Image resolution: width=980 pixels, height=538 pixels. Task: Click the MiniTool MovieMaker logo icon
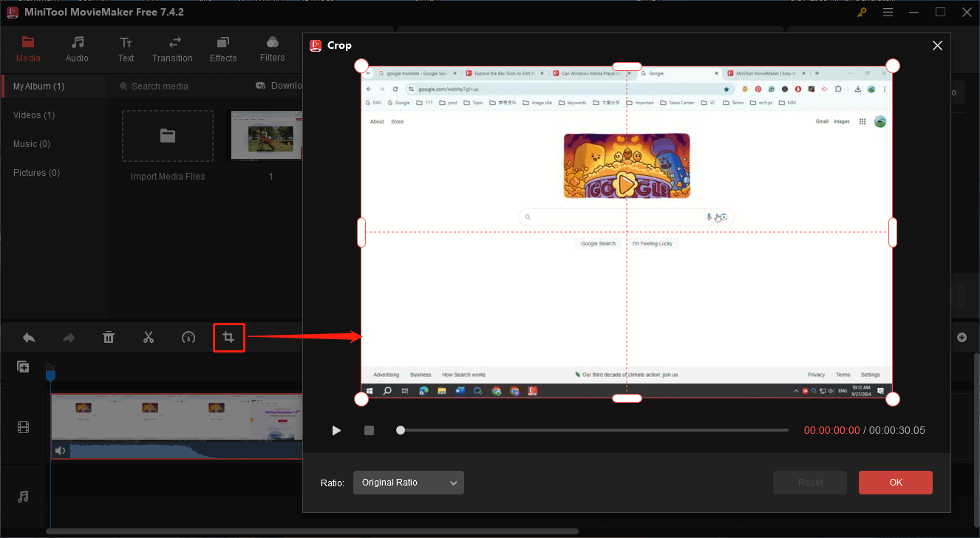pos(12,13)
